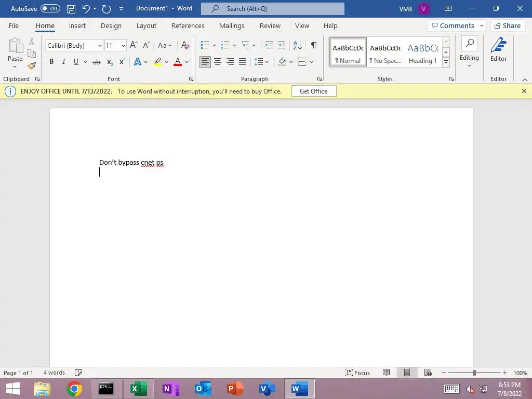
Task: Open Font dialog launcher
Action: [191, 79]
